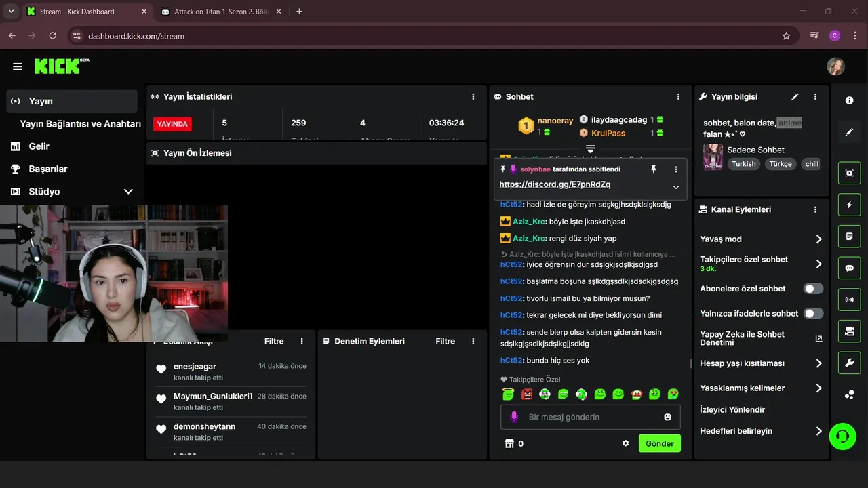Open Yayın Bağlantısı ve Anahtarı page

coord(80,124)
